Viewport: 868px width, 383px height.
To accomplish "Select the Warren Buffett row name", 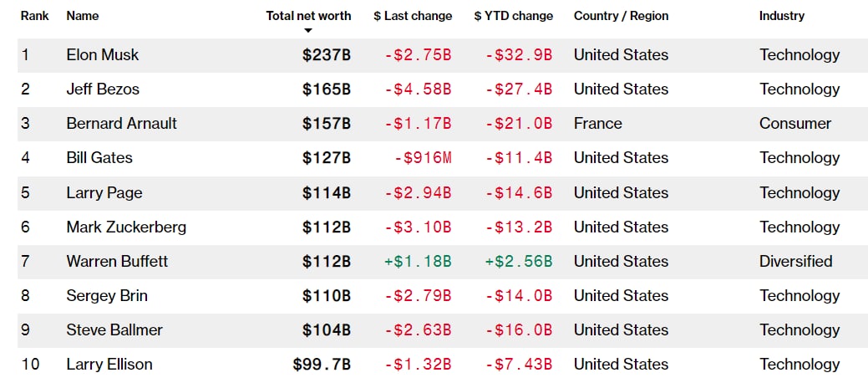I will [117, 262].
